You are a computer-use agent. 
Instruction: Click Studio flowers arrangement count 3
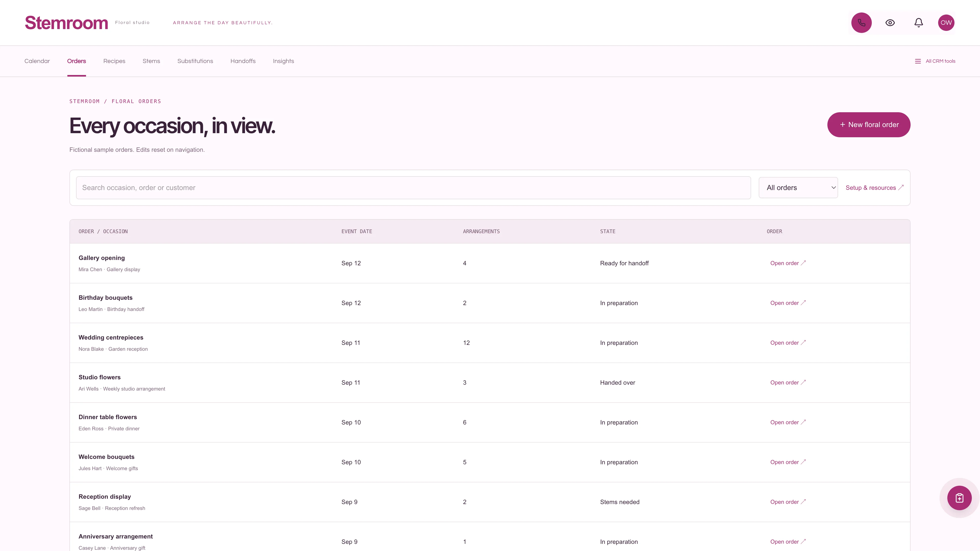click(x=464, y=383)
